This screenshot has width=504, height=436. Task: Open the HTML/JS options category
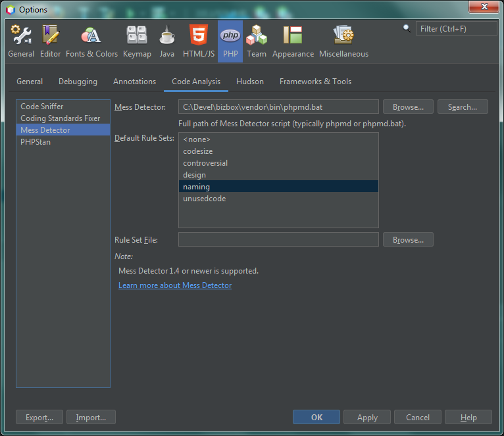coord(199,42)
